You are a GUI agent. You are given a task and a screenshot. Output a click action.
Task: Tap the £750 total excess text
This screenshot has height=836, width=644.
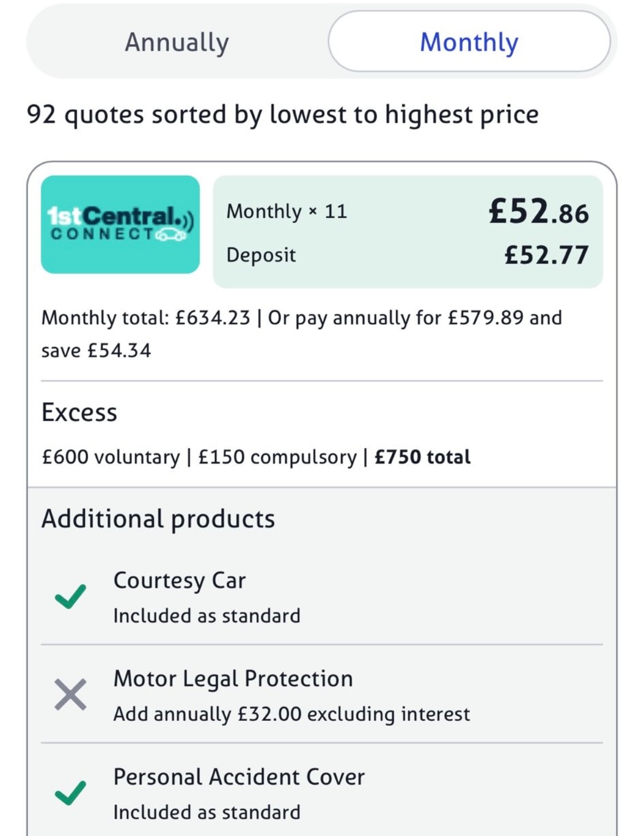(x=422, y=457)
